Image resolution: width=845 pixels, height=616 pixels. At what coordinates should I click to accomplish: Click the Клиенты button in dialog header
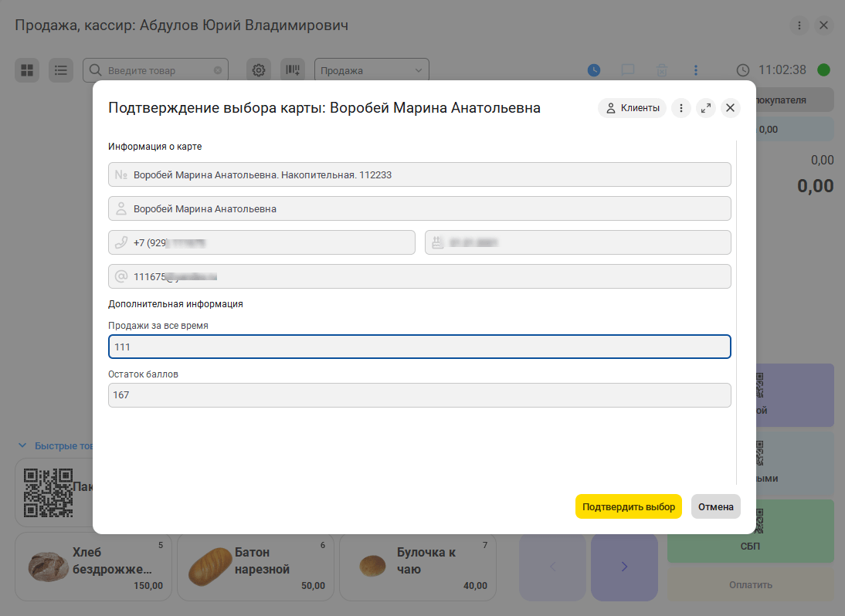632,108
